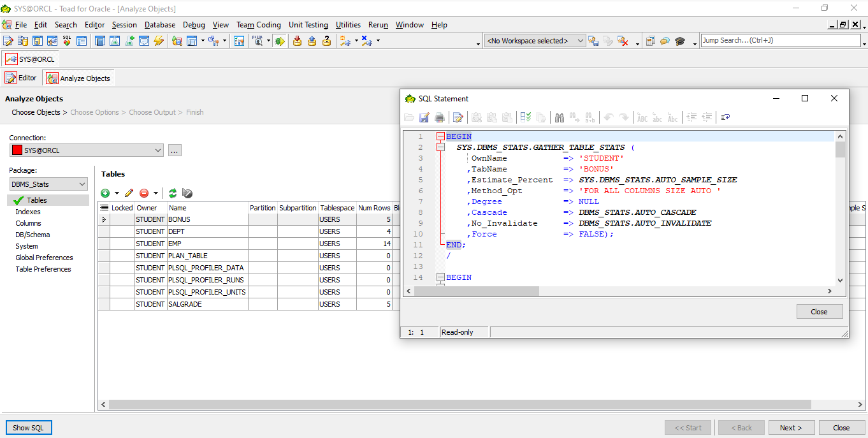Click the green add table icon
868x438 pixels.
pyautogui.click(x=105, y=193)
